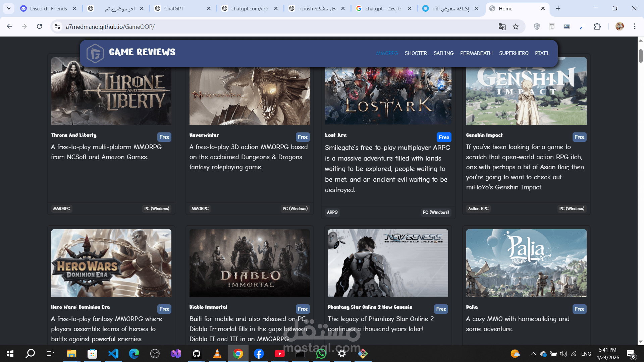Click the Free badge on Lost Ark

(444, 137)
